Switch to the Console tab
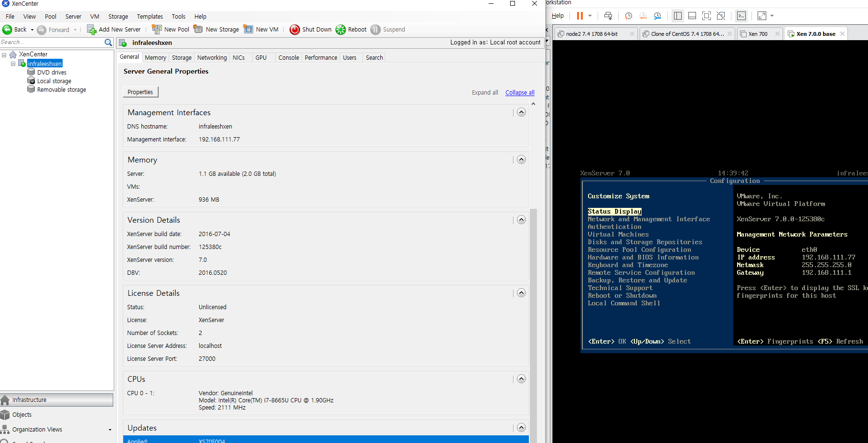 (289, 57)
